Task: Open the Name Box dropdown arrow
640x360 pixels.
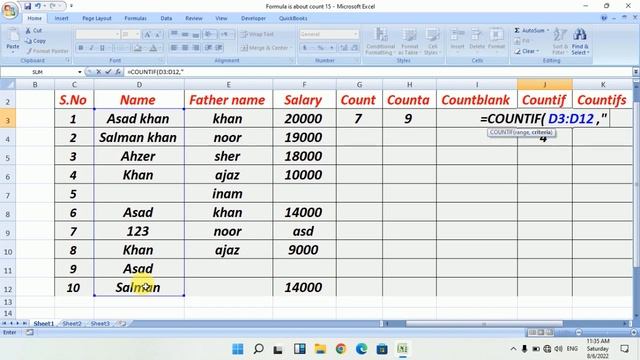Action: 80,72
